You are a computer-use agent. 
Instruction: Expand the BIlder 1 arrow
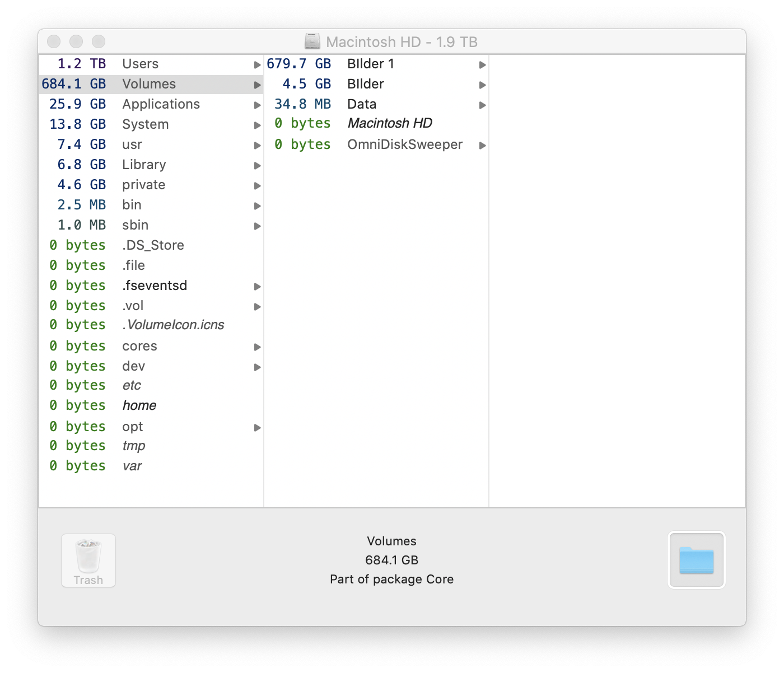click(483, 65)
